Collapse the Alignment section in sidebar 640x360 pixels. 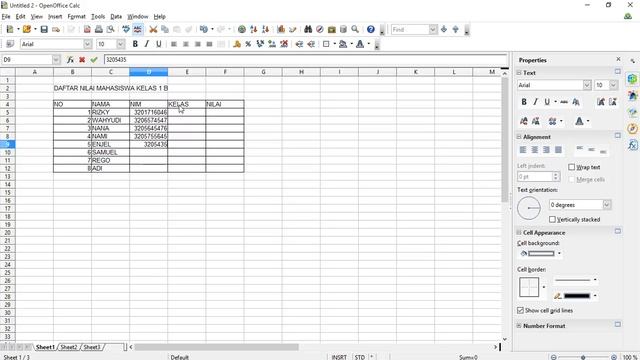[519, 137]
